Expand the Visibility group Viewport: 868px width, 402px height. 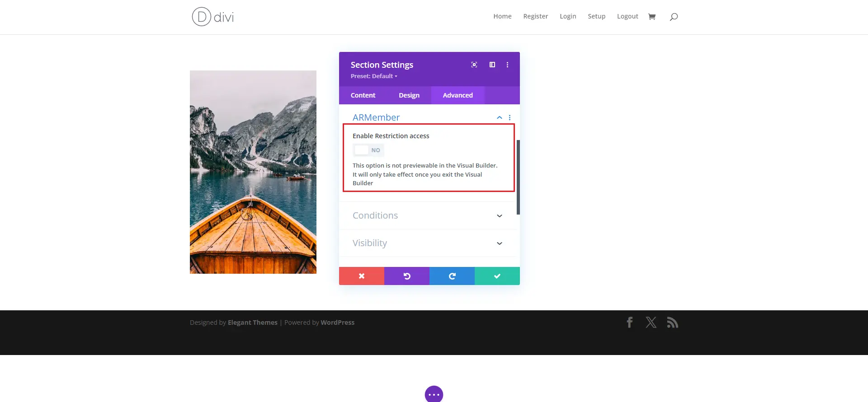click(427, 243)
